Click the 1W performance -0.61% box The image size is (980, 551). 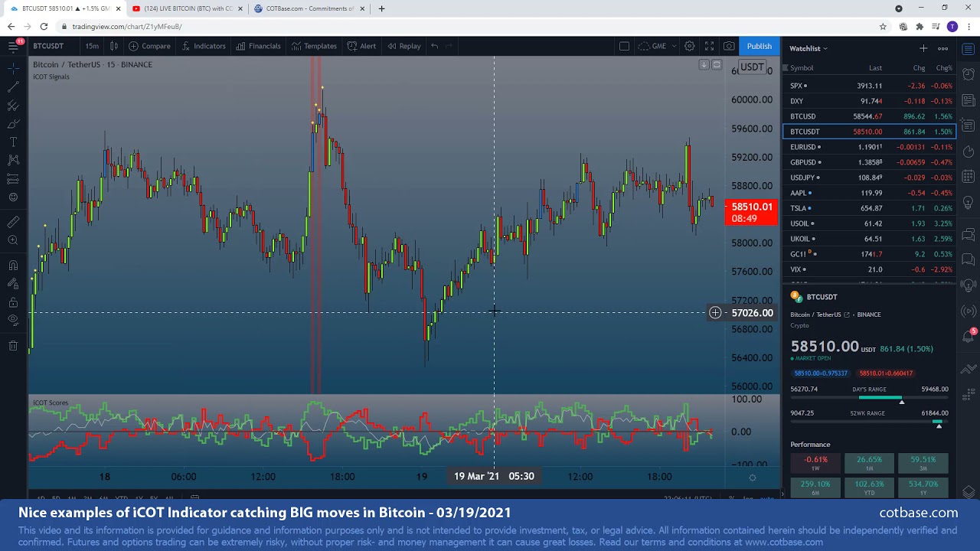coord(815,463)
